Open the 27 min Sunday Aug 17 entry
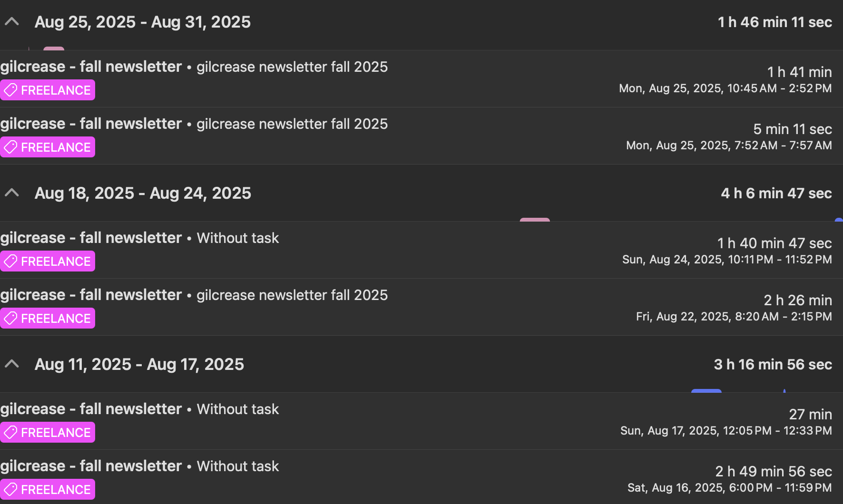The image size is (843, 504). [x=421, y=421]
